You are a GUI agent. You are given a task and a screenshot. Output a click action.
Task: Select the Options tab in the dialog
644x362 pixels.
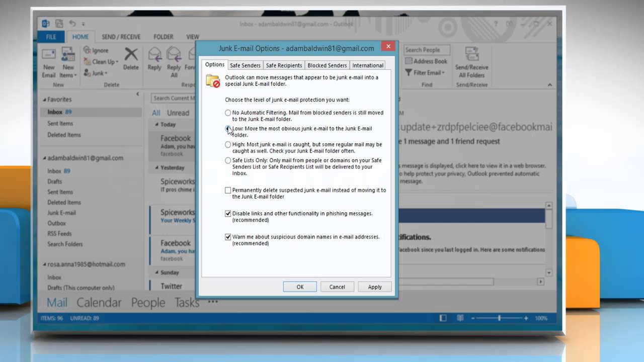[x=215, y=64]
